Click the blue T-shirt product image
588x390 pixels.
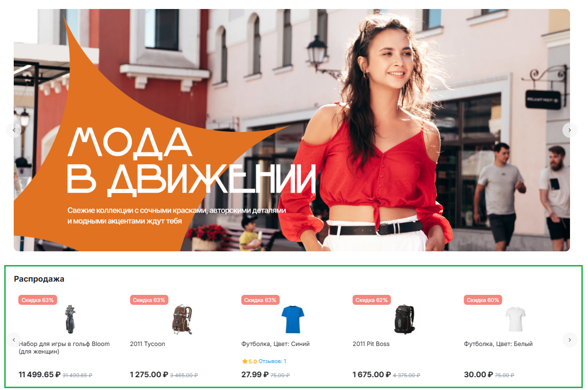click(293, 319)
